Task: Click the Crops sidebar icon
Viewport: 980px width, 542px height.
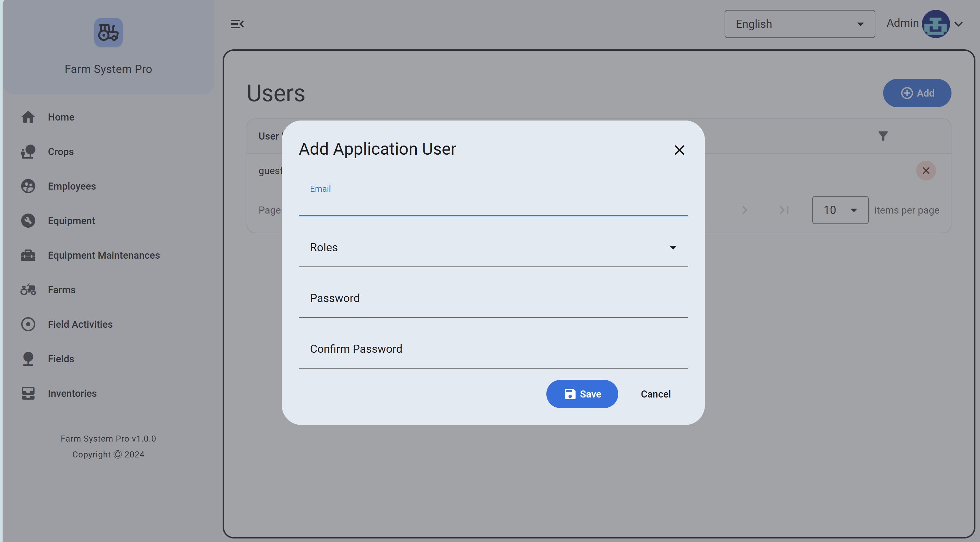Action: coord(28,152)
